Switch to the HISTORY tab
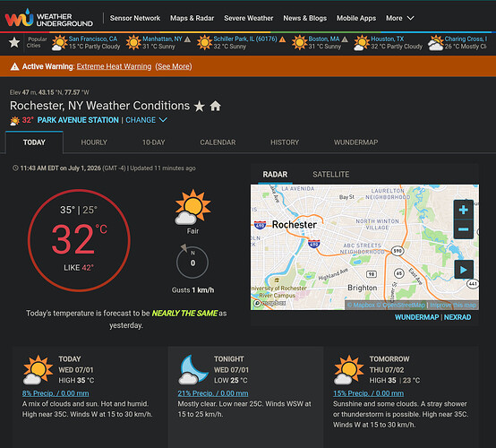This screenshot has height=448, width=496. click(x=285, y=142)
